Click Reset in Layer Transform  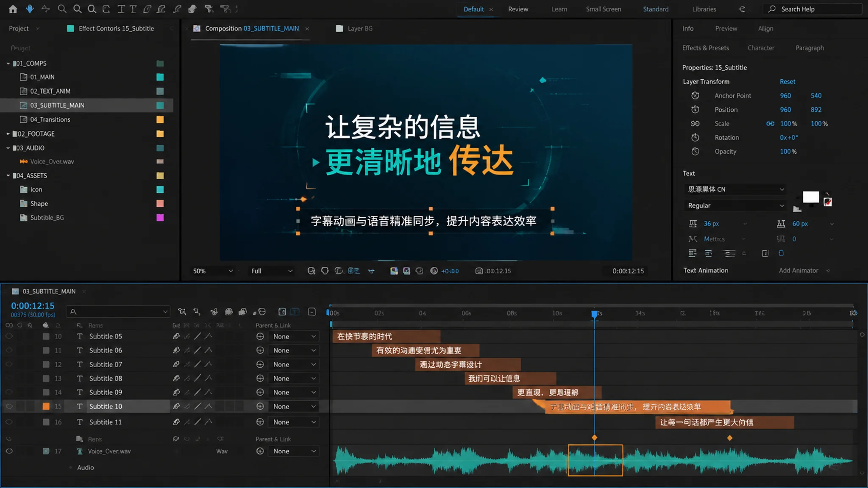[787, 81]
